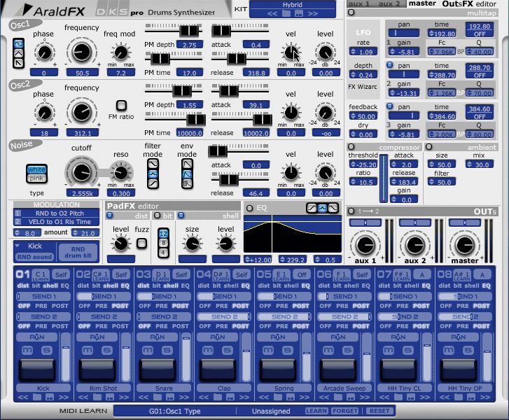Set pad 01 SEND 1 to POST
Viewport: 509px width, 420px height.
coord(60,306)
